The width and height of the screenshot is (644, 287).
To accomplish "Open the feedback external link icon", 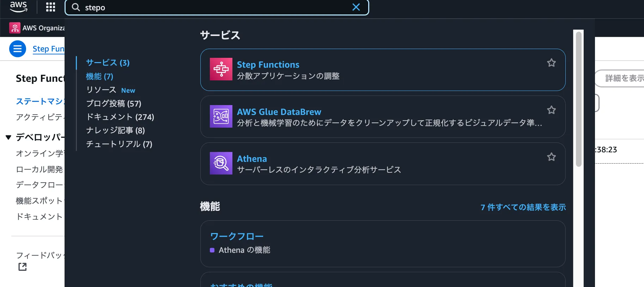I will (x=23, y=267).
